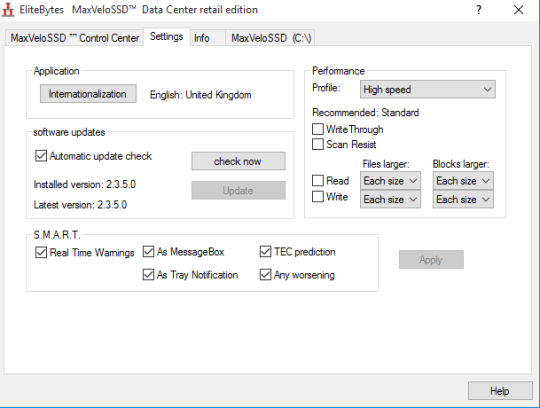
Task: Enable the Scan Resist checkbox
Action: click(x=318, y=144)
